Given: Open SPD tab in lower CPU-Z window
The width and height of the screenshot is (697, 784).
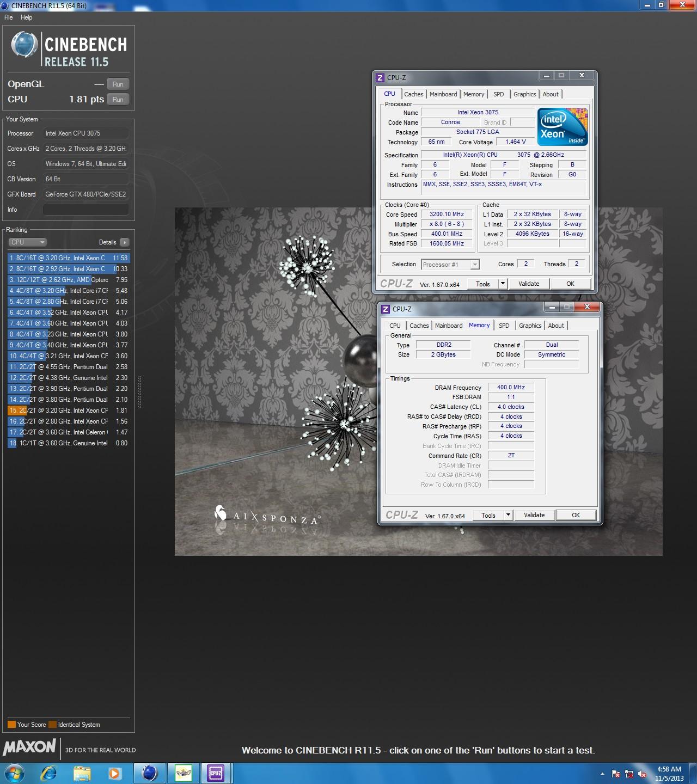Looking at the screenshot, I should coord(504,326).
